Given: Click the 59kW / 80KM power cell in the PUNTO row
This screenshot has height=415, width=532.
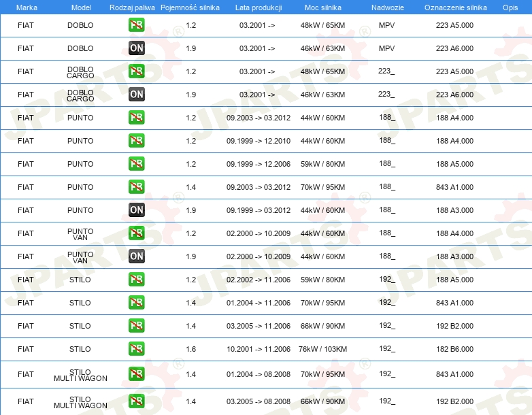Looking at the screenshot, I should 322,164.
